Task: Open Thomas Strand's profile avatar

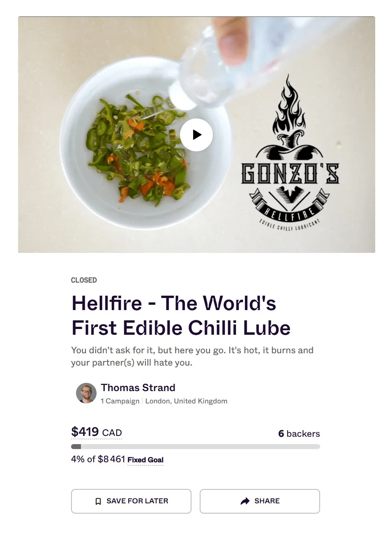Action: coord(86,393)
